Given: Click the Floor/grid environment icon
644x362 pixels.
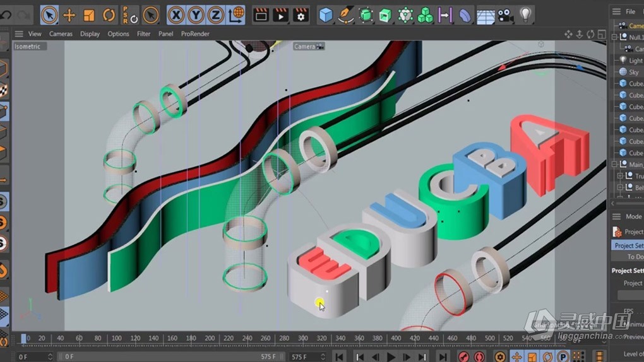Looking at the screenshot, I should [485, 15].
